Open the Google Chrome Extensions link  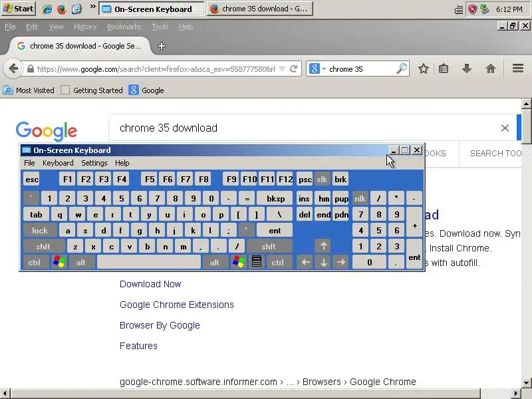(x=177, y=305)
